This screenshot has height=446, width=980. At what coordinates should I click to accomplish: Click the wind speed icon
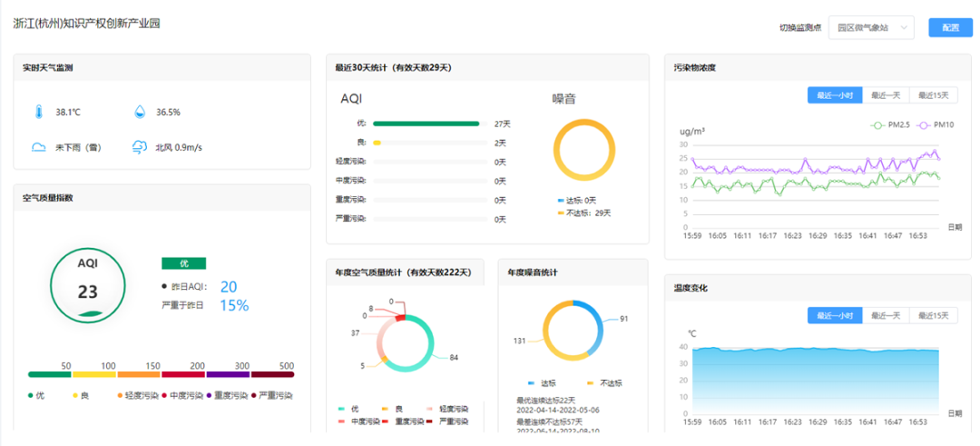[x=140, y=146]
